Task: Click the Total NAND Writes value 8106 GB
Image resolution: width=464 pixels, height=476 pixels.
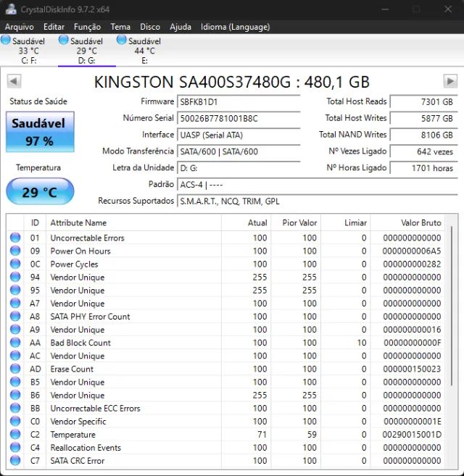Action: 423,135
